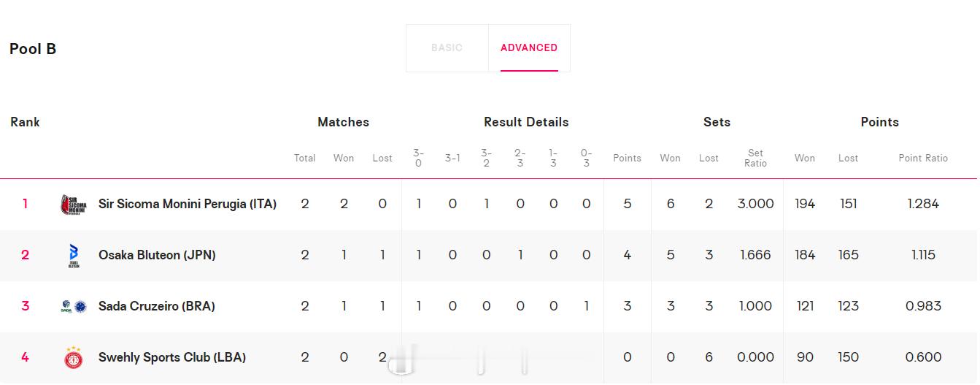Click the Swehly Sports Club team logo
The image size is (980, 385).
coord(73,357)
